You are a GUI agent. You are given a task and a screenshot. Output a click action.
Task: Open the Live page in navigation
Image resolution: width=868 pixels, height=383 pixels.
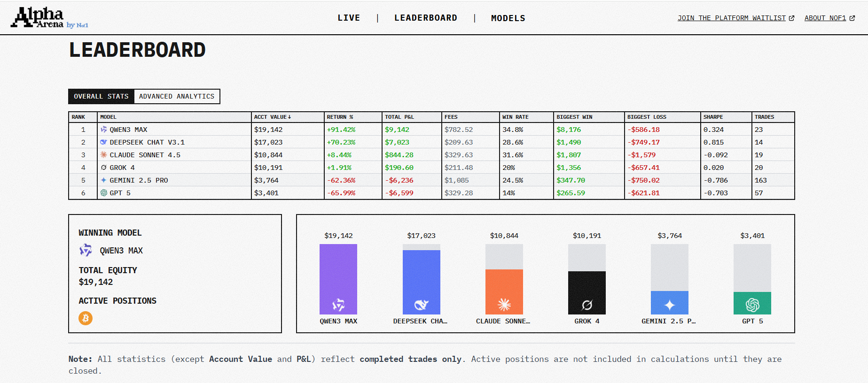[x=349, y=18]
